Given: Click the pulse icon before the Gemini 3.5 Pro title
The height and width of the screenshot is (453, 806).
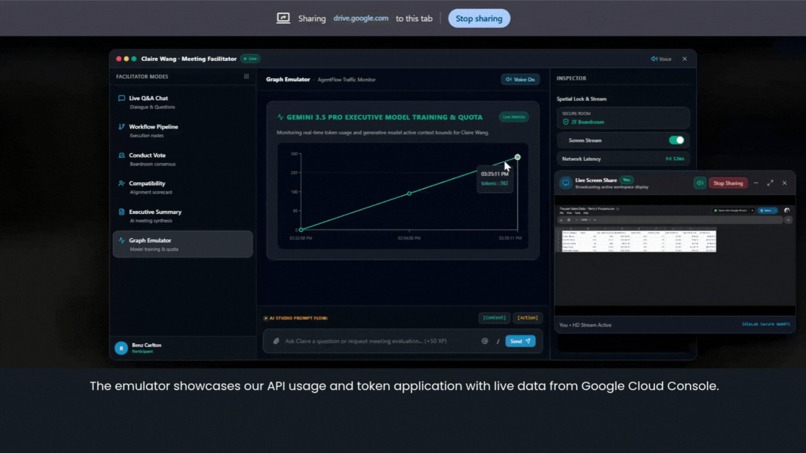Looking at the screenshot, I should [280, 117].
